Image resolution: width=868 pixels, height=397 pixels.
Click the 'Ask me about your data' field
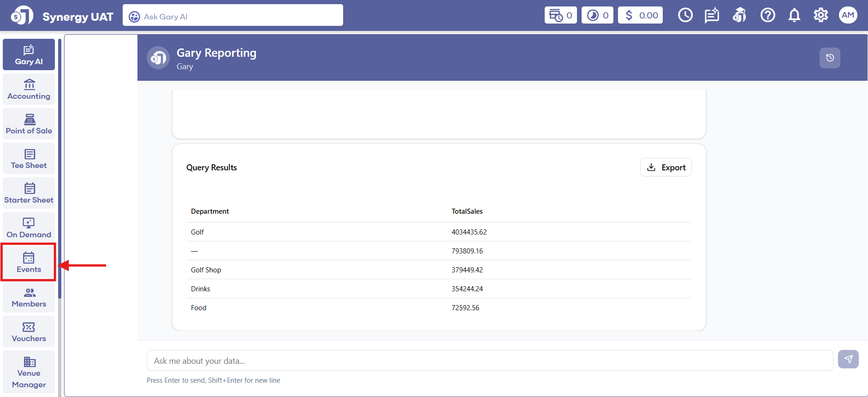click(x=489, y=361)
